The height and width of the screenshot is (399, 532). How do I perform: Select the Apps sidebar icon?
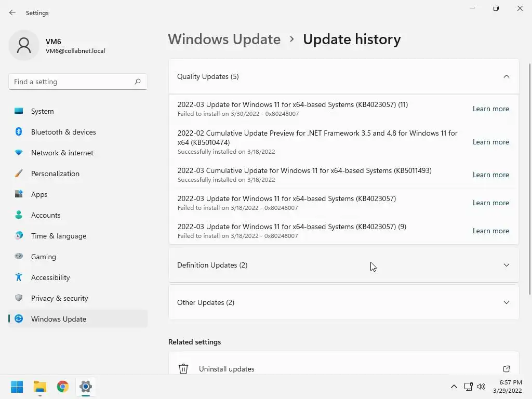[x=19, y=194]
